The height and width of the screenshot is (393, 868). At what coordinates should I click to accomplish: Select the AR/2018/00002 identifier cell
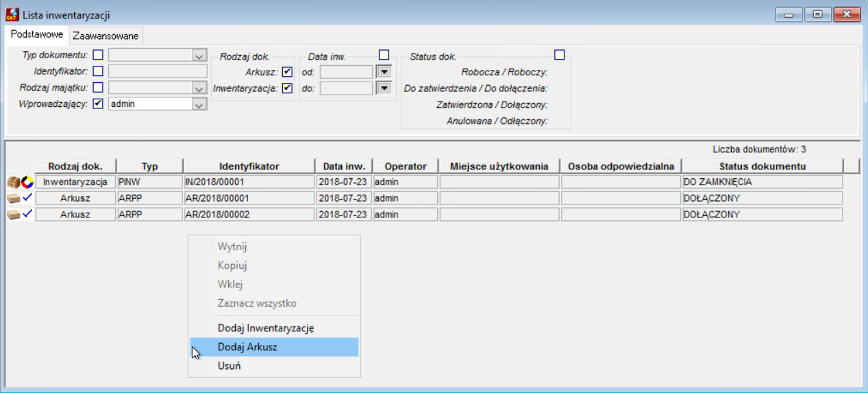click(x=249, y=214)
